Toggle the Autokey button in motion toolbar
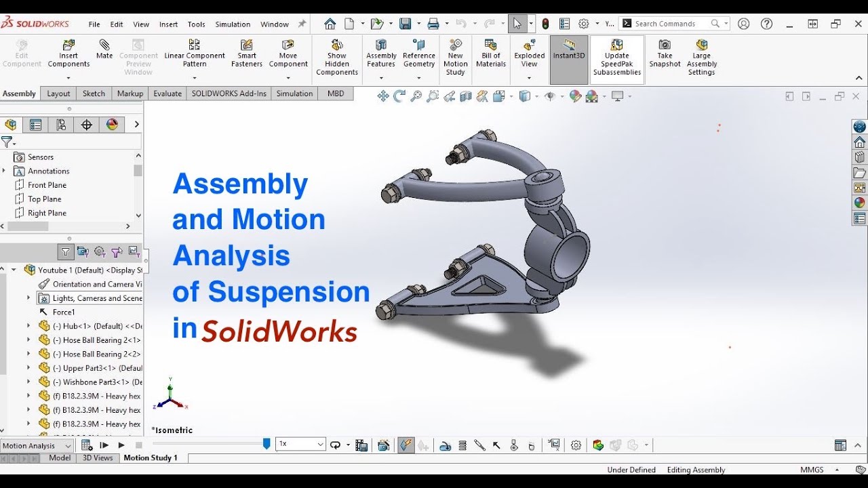Viewport: 868px width, 488px height. (x=406, y=445)
